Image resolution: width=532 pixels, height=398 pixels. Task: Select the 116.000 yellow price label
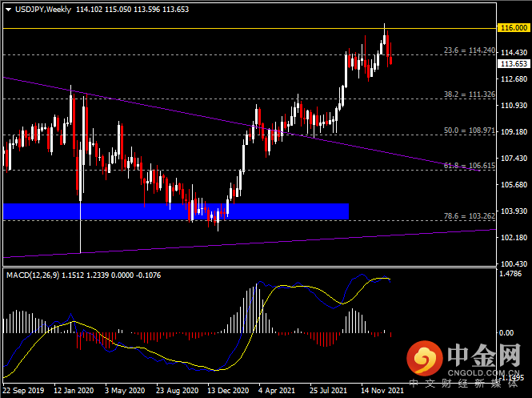coord(514,28)
